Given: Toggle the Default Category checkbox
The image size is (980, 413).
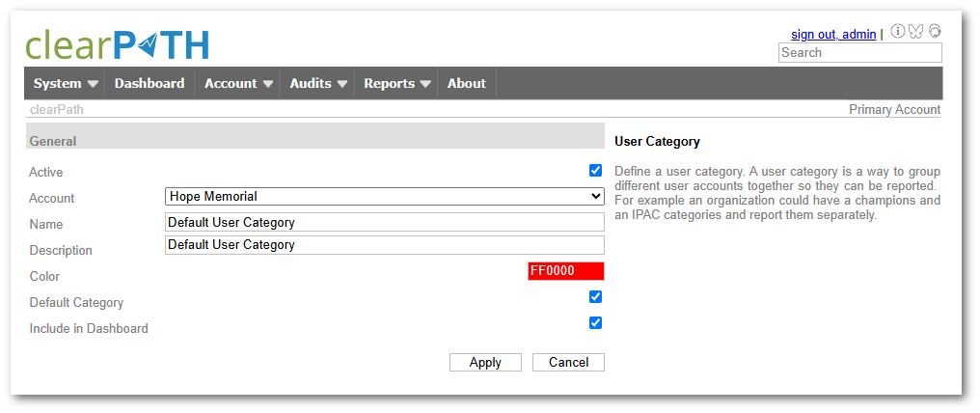Looking at the screenshot, I should coord(596,297).
